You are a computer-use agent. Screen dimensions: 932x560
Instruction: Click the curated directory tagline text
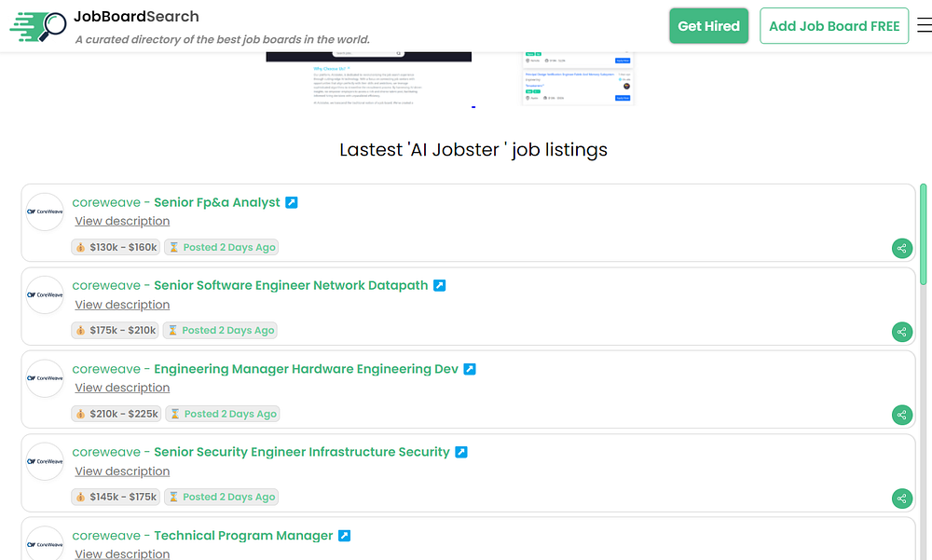coord(223,39)
